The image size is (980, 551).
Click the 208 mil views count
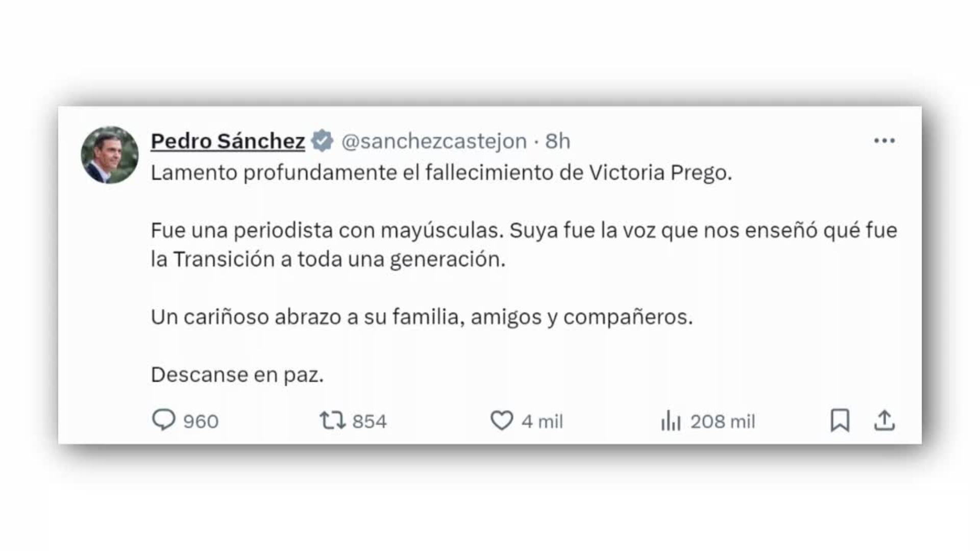pos(722,421)
